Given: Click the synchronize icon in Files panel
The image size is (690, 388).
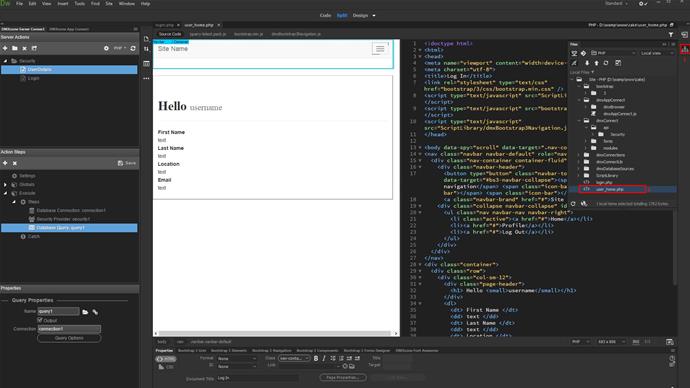Looking at the screenshot, I should tap(606, 63).
